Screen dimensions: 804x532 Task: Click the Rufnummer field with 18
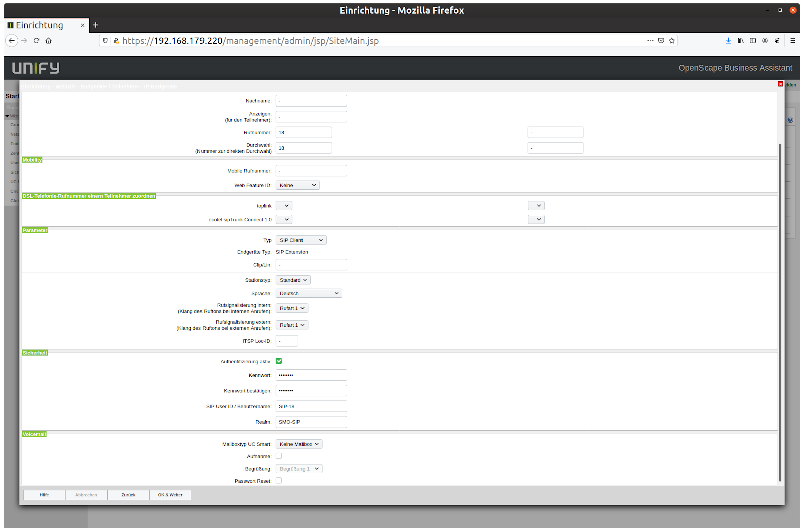pyautogui.click(x=304, y=132)
